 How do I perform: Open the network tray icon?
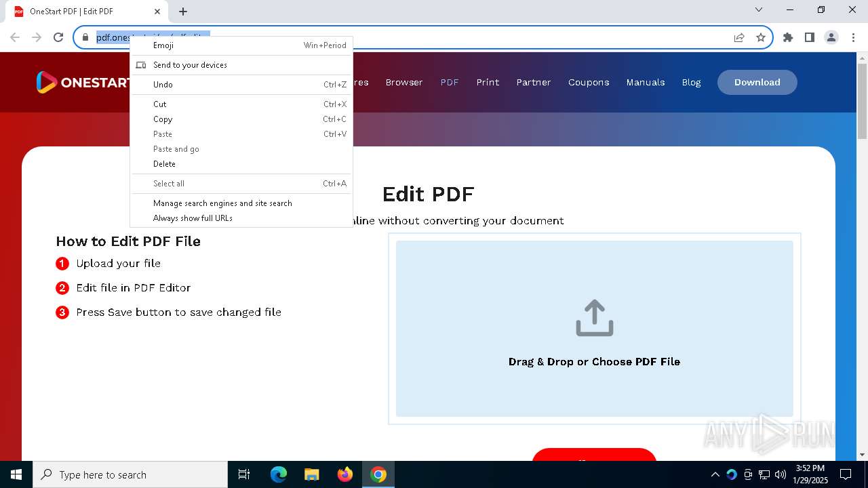pyautogui.click(x=764, y=474)
